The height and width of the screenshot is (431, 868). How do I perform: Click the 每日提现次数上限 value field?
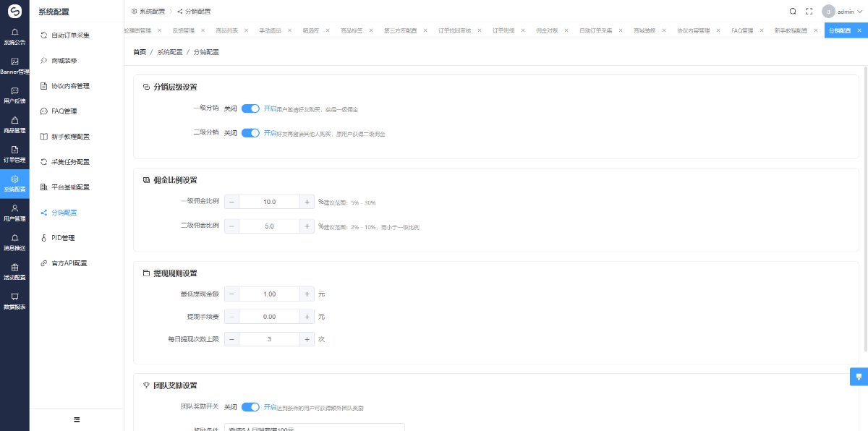(270, 339)
